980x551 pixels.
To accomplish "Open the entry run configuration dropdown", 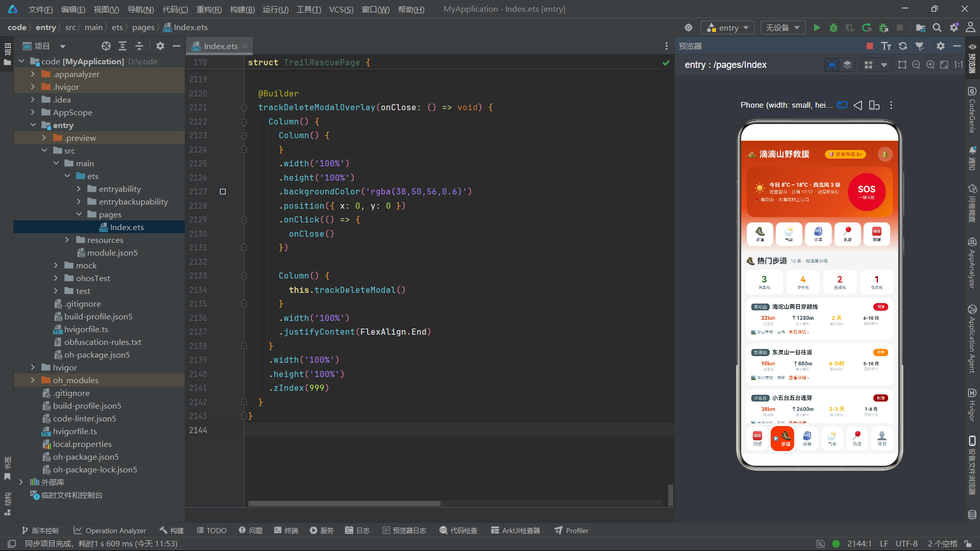I will (728, 28).
